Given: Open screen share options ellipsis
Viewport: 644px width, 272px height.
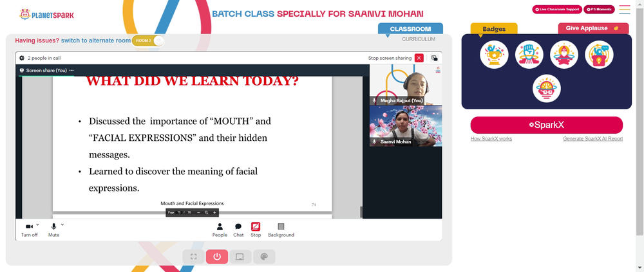Looking at the screenshot, I should tap(71, 70).
